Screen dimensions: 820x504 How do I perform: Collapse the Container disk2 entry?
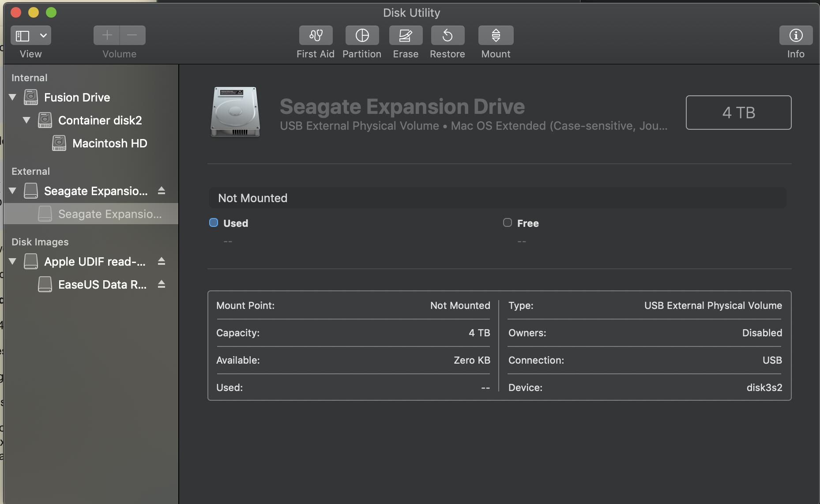[x=26, y=120]
